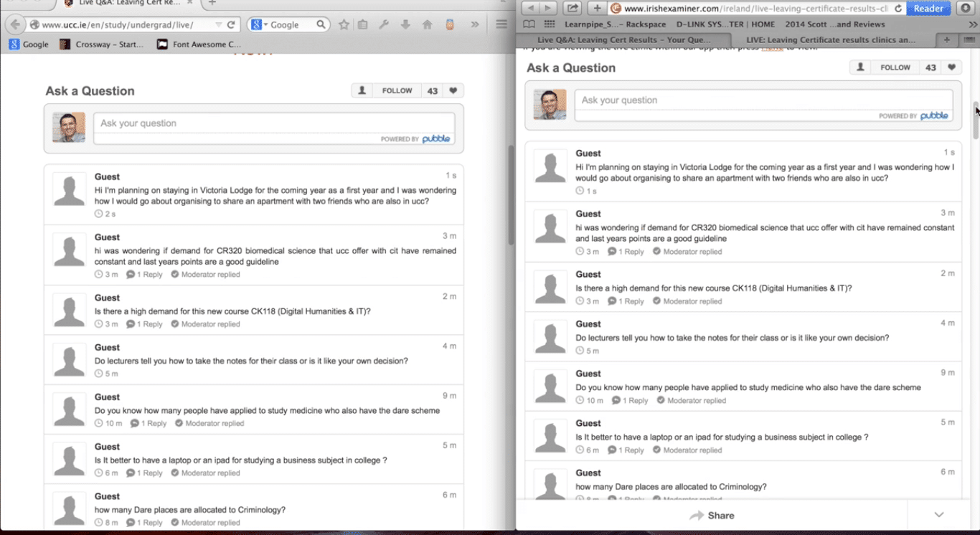Open the pubble logo link on ucc.ie widget
This screenshot has height=535, width=980.
tap(436, 139)
